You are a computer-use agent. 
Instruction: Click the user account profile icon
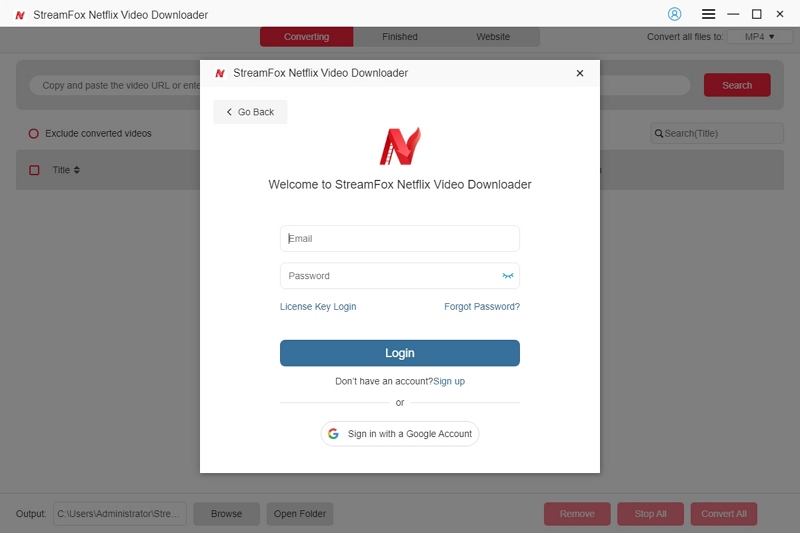tap(674, 14)
